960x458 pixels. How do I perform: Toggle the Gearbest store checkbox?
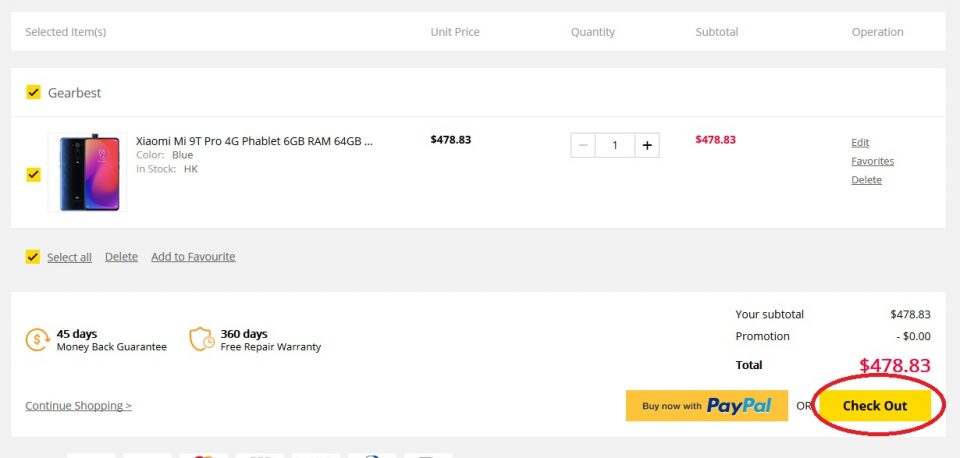pos(33,93)
